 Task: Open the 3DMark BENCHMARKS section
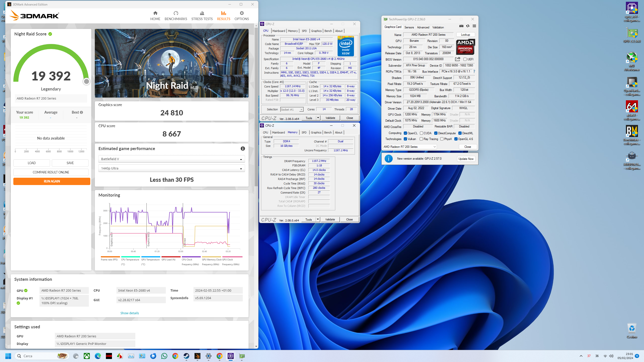pyautogui.click(x=176, y=16)
